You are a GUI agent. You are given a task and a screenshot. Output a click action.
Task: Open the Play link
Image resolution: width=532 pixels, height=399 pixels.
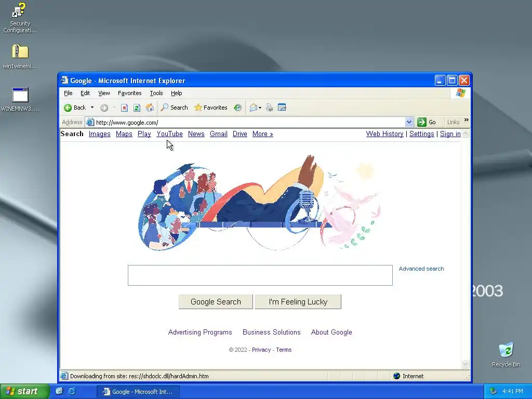point(144,134)
